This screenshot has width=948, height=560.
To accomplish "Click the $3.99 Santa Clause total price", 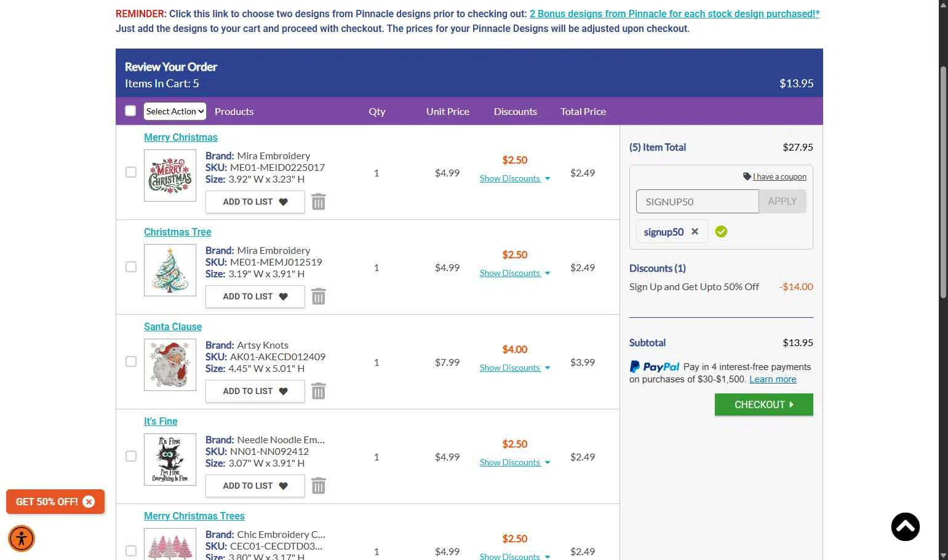I will (583, 362).
